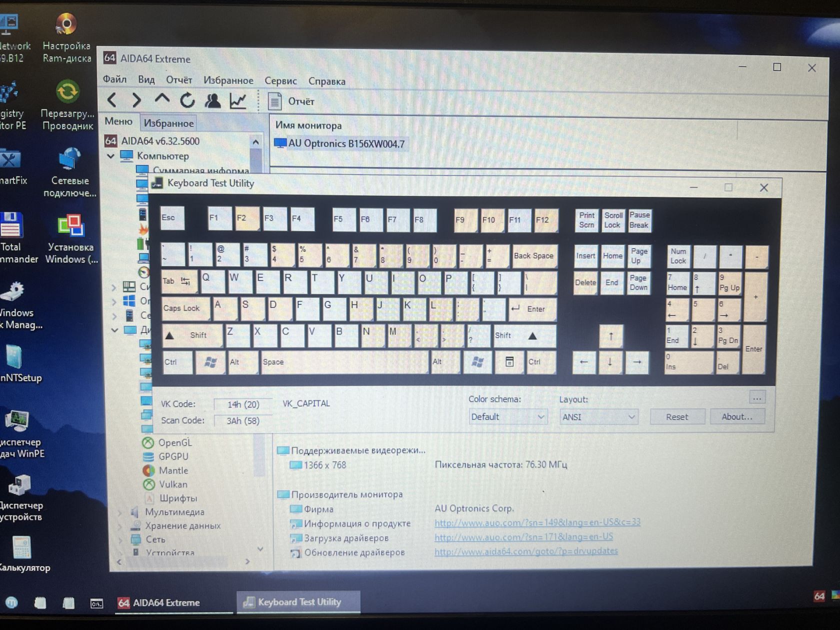Open the aida64.com driver updates link
Image resolution: width=840 pixels, height=630 pixels.
(x=526, y=551)
